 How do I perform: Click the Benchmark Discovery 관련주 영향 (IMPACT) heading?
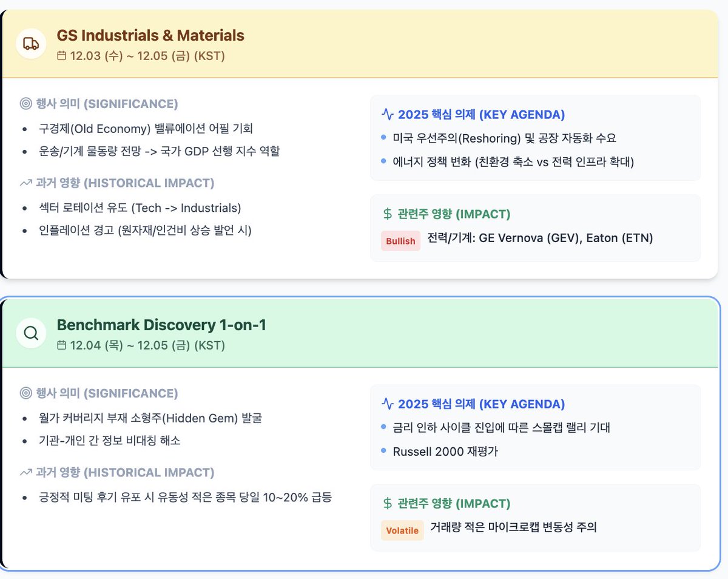(454, 503)
